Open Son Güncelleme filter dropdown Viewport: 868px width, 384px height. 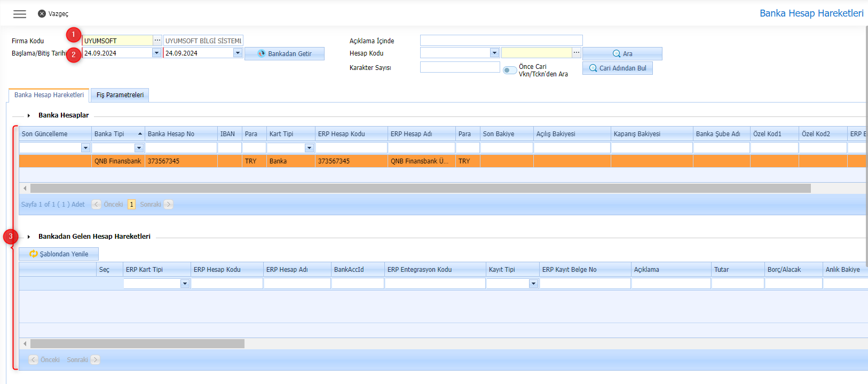[x=85, y=148]
